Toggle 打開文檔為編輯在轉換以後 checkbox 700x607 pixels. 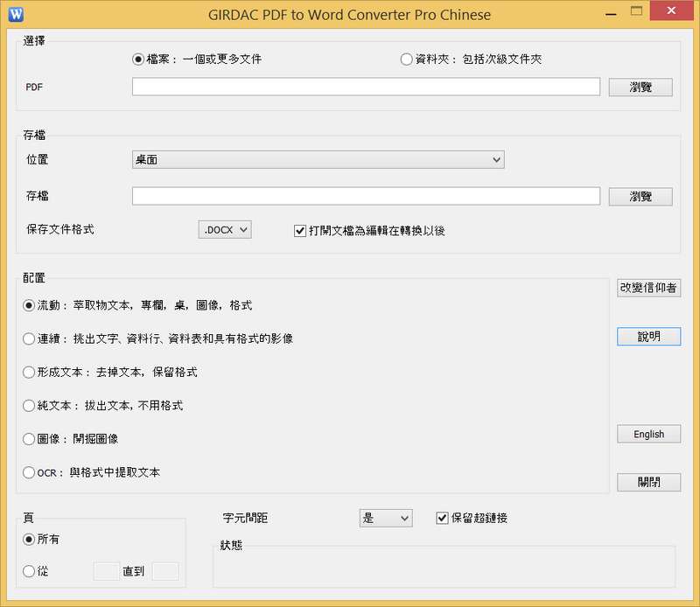300,231
